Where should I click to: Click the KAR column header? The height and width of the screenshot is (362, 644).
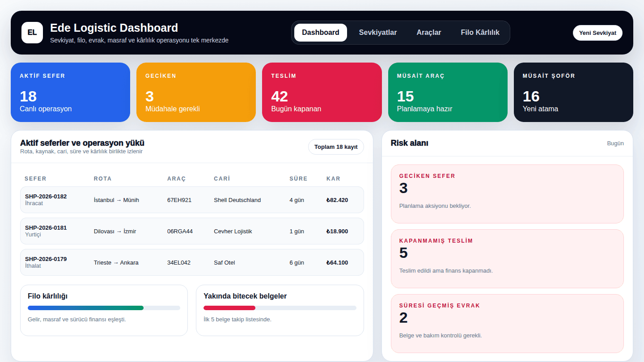(x=333, y=178)
